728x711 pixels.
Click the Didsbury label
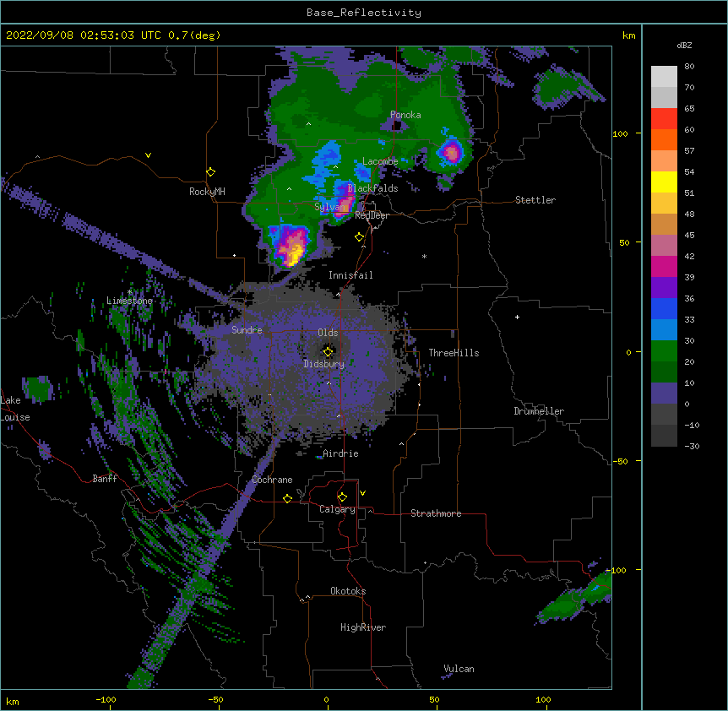(323, 364)
